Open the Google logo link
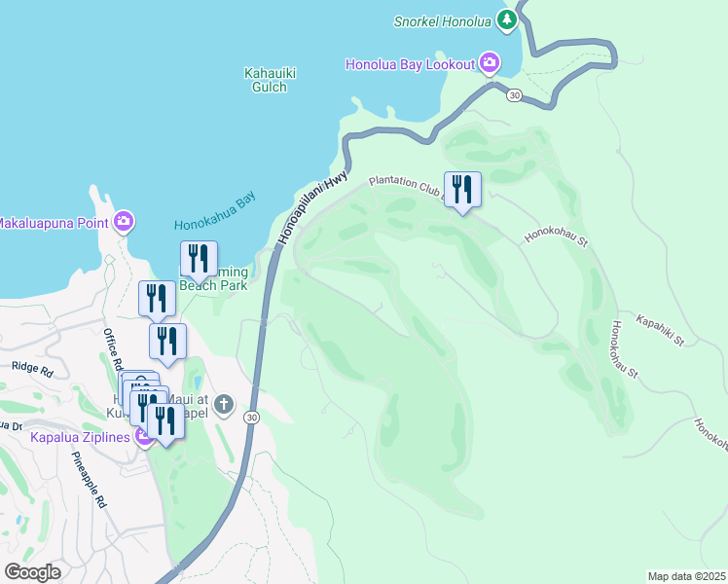The image size is (728, 584). [x=32, y=572]
